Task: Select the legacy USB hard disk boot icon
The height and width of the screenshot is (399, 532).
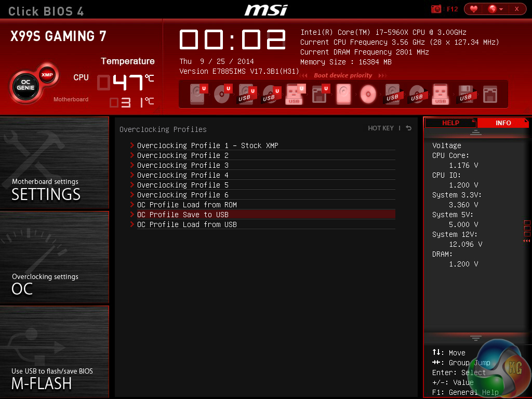Action: 393,95
